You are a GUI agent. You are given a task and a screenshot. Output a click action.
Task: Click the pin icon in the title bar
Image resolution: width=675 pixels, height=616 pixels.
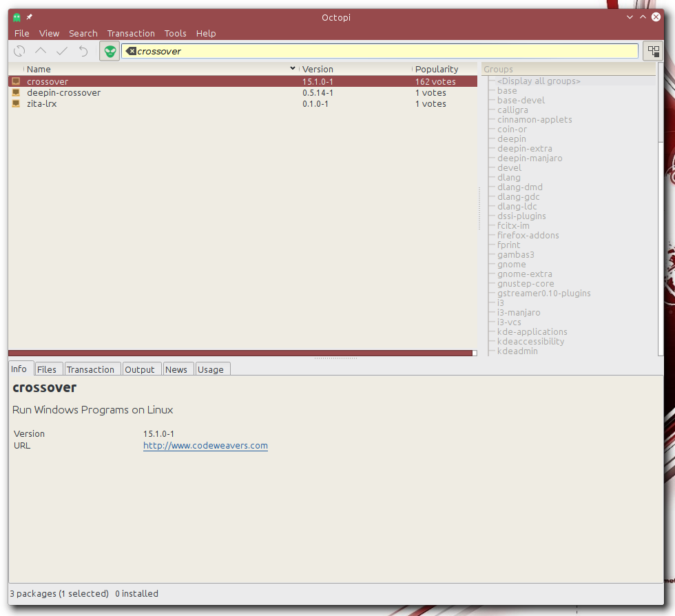[30, 17]
